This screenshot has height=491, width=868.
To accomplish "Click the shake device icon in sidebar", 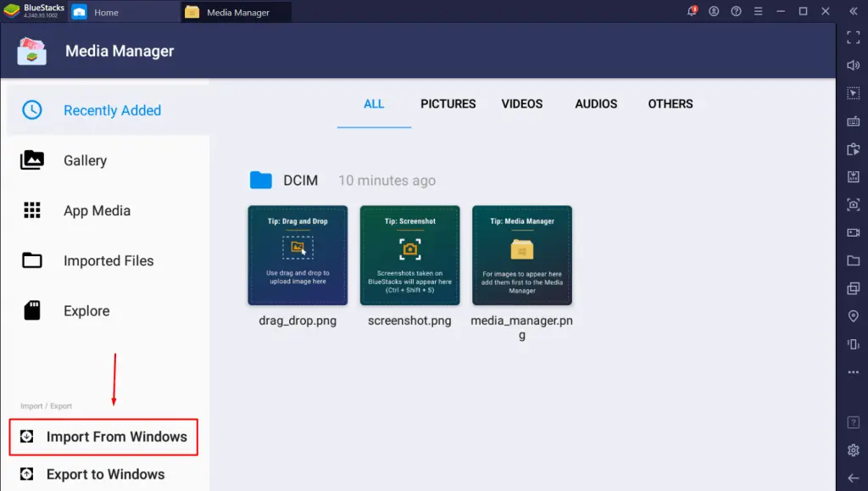I will pyautogui.click(x=853, y=344).
